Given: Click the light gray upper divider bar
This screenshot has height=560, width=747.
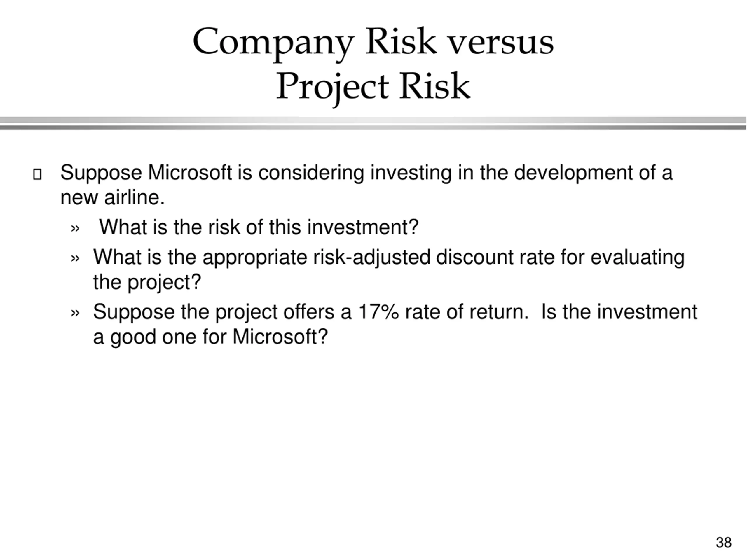Looking at the screenshot, I should (373, 120).
